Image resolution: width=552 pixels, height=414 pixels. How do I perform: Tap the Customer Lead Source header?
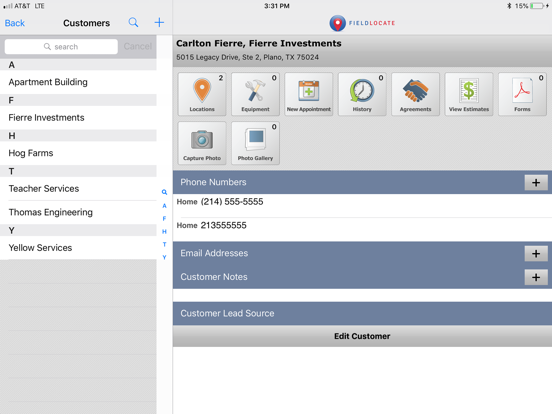[362, 313]
